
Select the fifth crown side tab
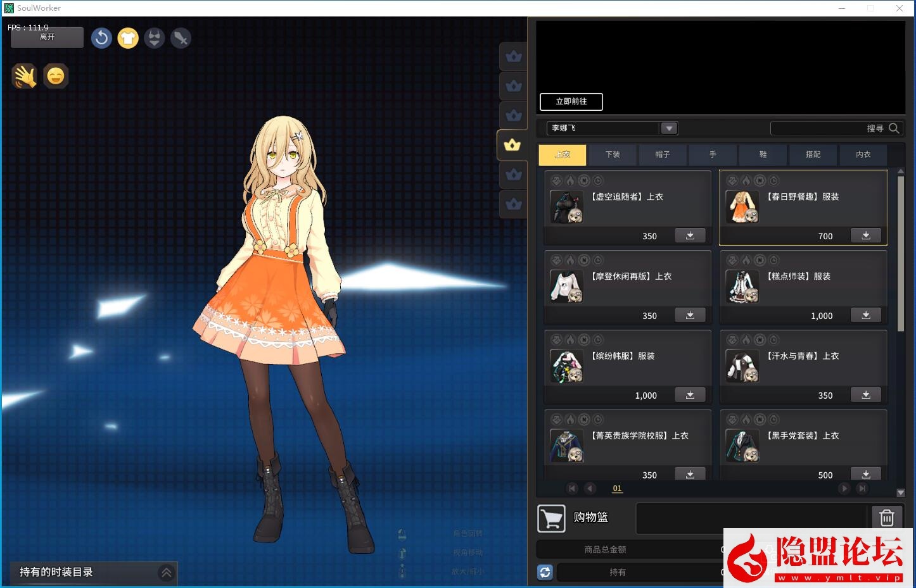click(514, 174)
